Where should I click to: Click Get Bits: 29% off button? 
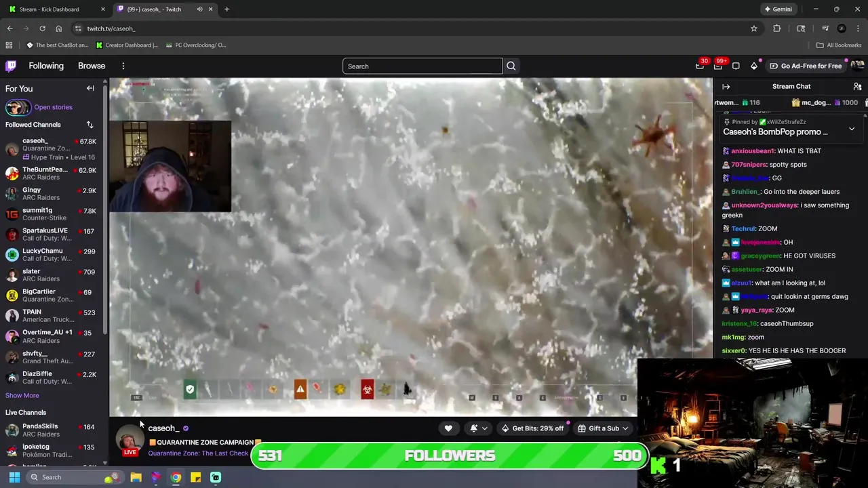532,428
